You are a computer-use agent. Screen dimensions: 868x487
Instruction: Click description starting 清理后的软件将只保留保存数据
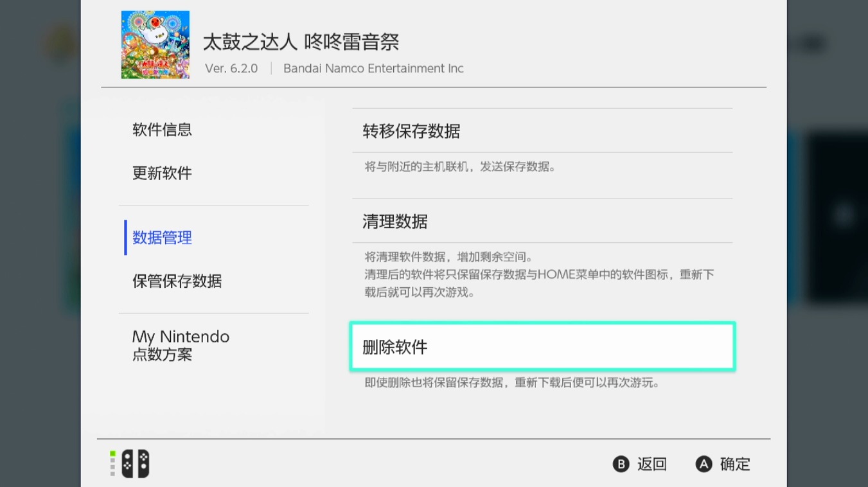(540, 283)
